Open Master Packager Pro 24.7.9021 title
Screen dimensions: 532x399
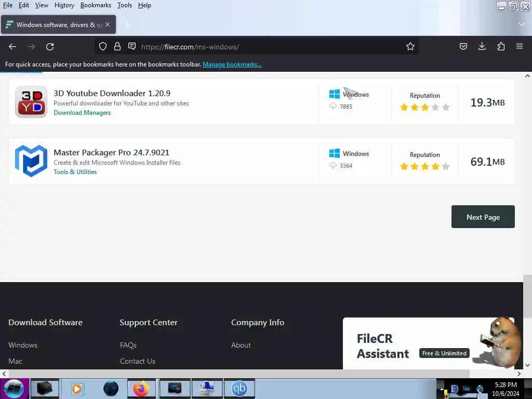111,152
